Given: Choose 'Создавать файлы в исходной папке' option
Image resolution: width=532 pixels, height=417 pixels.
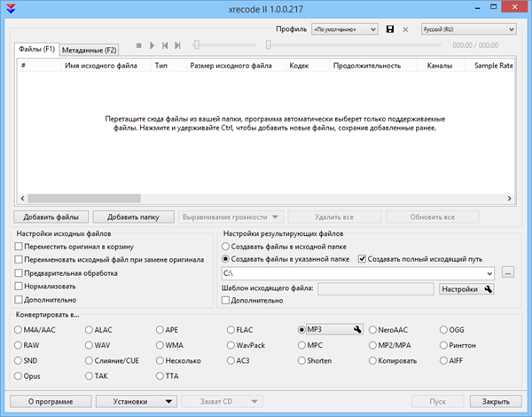Looking at the screenshot, I should point(227,246).
